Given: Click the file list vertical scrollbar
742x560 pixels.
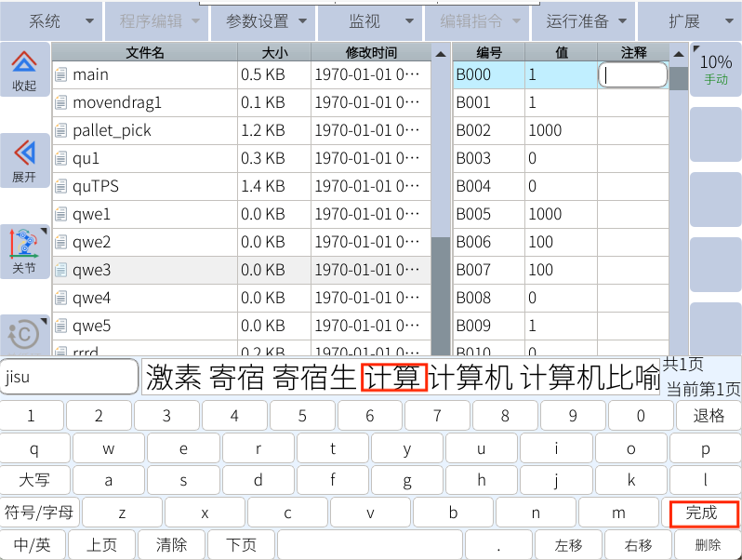Looking at the screenshot, I should tap(440, 205).
